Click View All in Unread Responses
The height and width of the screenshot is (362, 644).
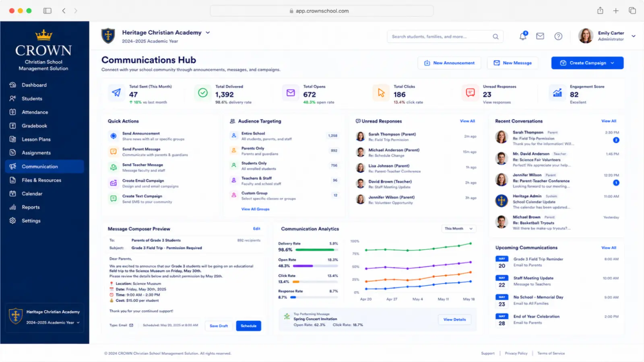coord(467,121)
